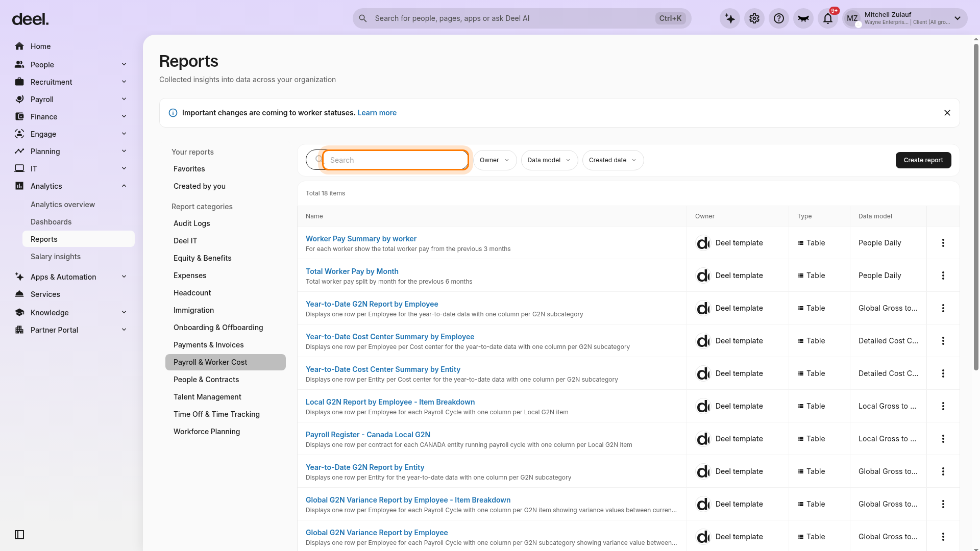Open the notifications bell

(828, 18)
